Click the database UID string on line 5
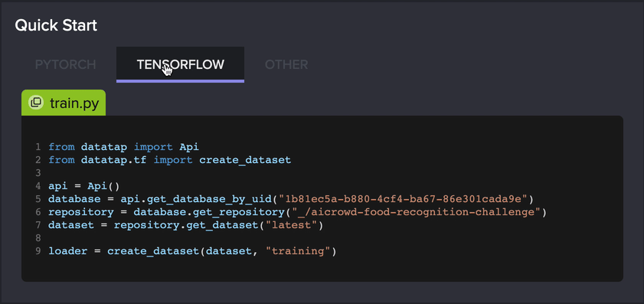644x304 pixels. click(x=403, y=199)
